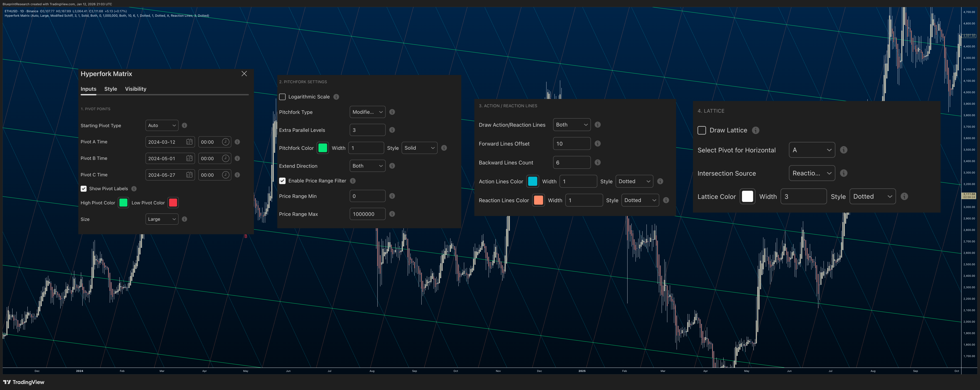Show info tooltip for Extend Direction

tap(392, 166)
